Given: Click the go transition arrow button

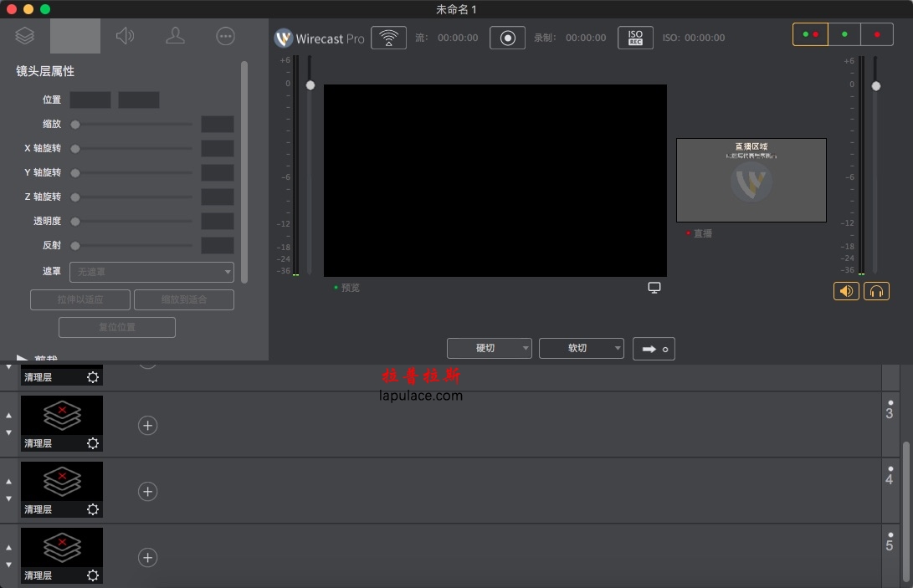Looking at the screenshot, I should click(x=654, y=349).
